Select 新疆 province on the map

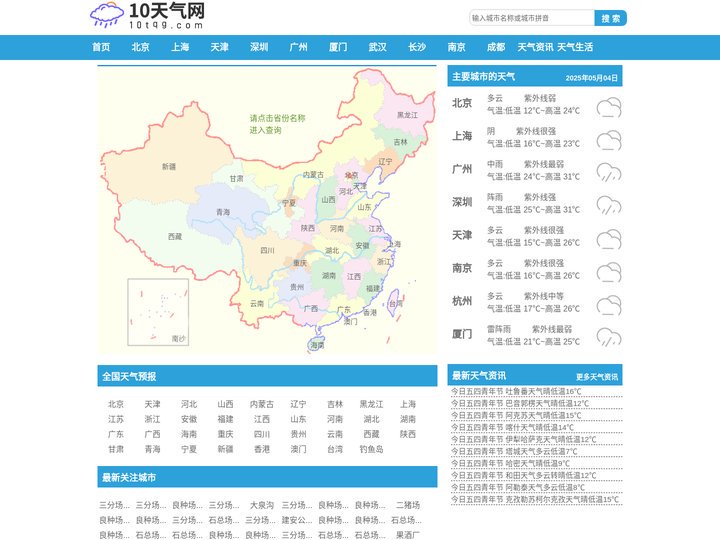click(x=169, y=167)
